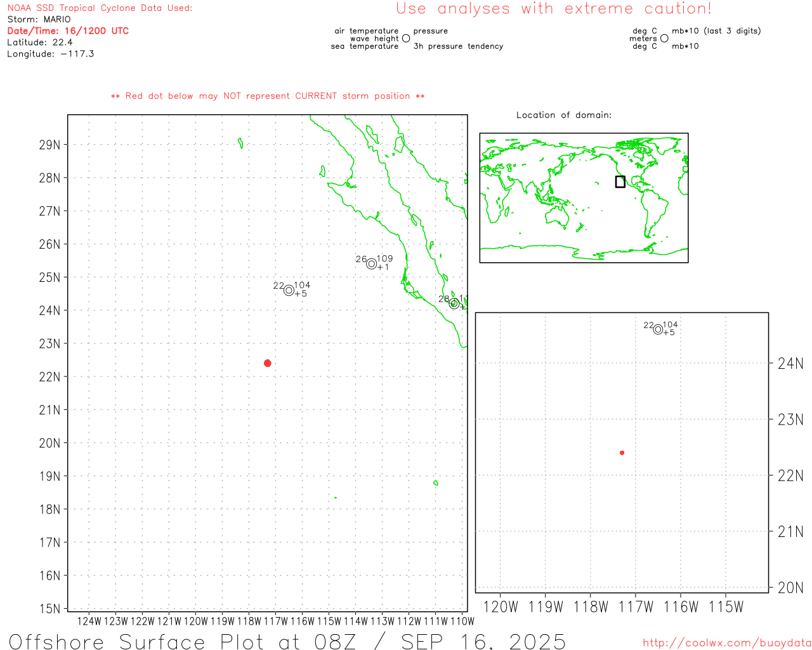Click the 'Longitude: -117.3' text
The image size is (812, 650).
51,54
